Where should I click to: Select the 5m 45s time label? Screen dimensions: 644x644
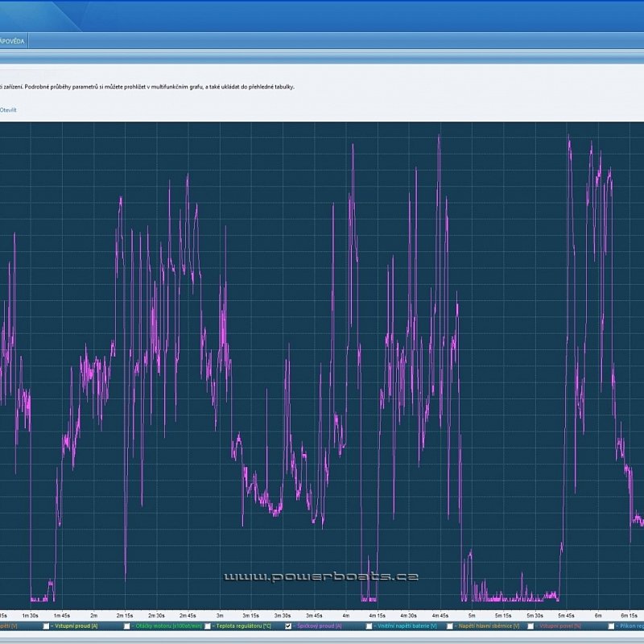[x=567, y=614]
